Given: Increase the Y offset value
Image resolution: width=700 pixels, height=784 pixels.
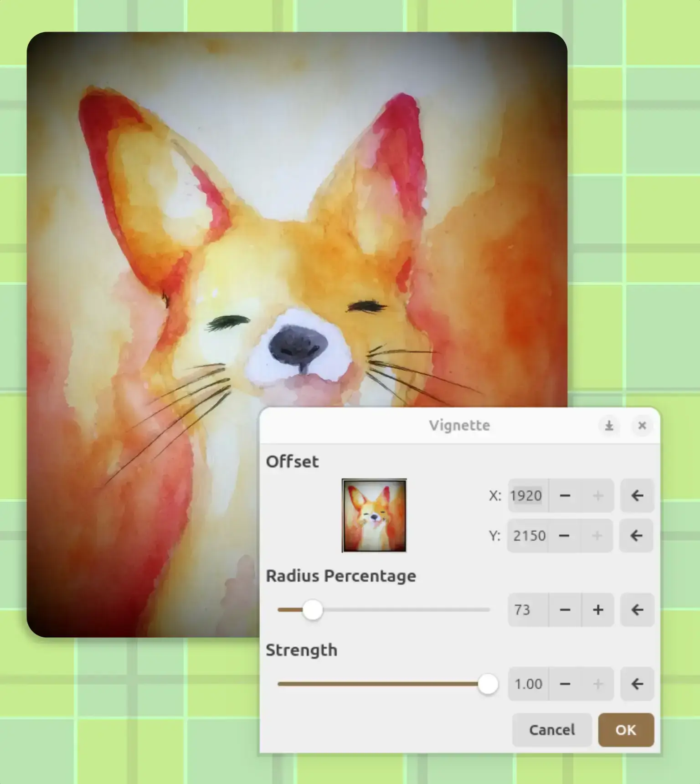Looking at the screenshot, I should pos(597,536).
